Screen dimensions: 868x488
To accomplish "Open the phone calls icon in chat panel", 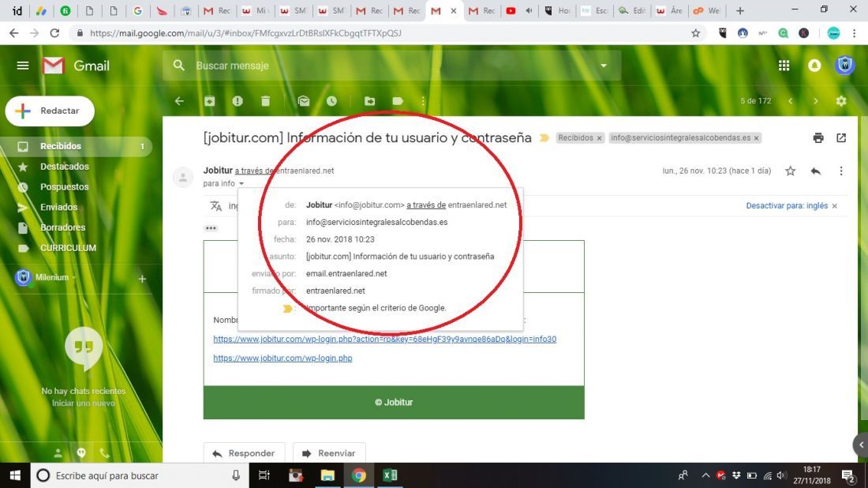I will (104, 453).
